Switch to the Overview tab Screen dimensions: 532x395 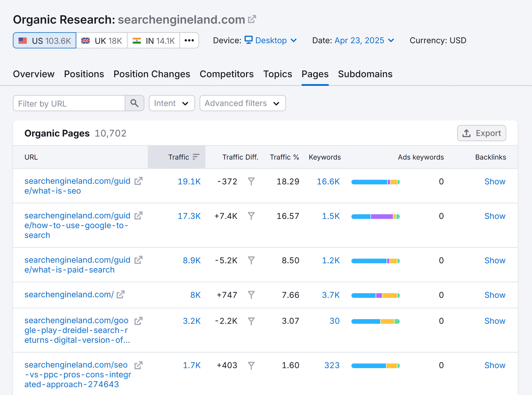pyautogui.click(x=34, y=74)
